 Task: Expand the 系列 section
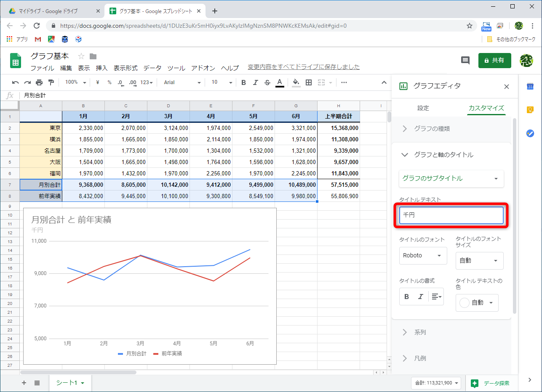click(451, 332)
